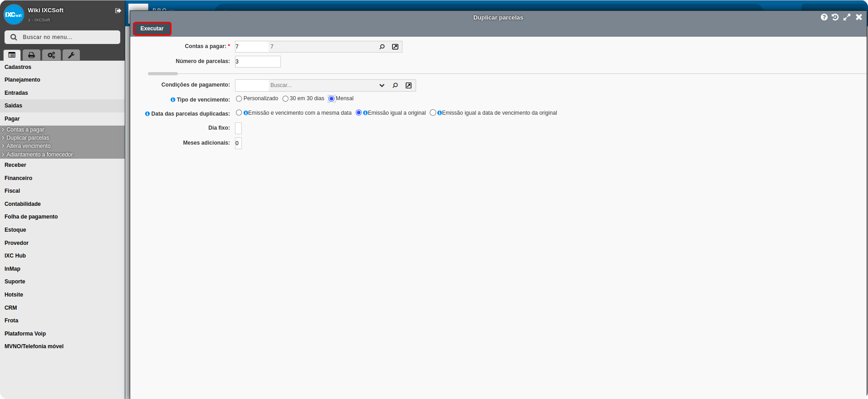The image size is (868, 399).
Task: Select the gears settings tab icon
Action: [x=51, y=55]
